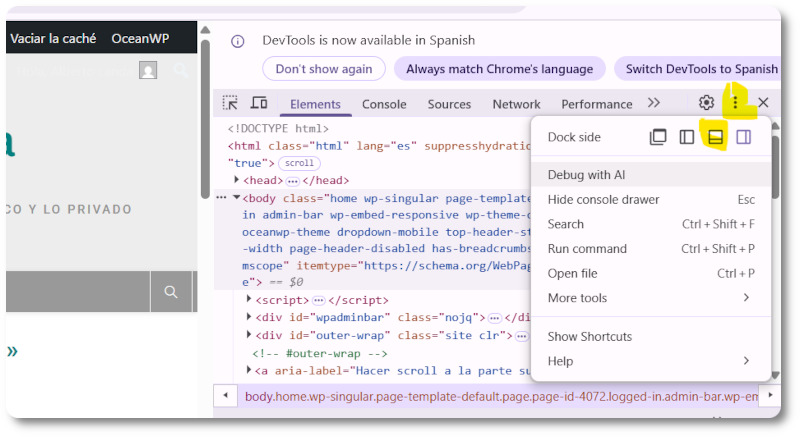Screen dimensions: 800x437
Task: Click the ellipsis beside the selected body line
Action: (x=221, y=197)
